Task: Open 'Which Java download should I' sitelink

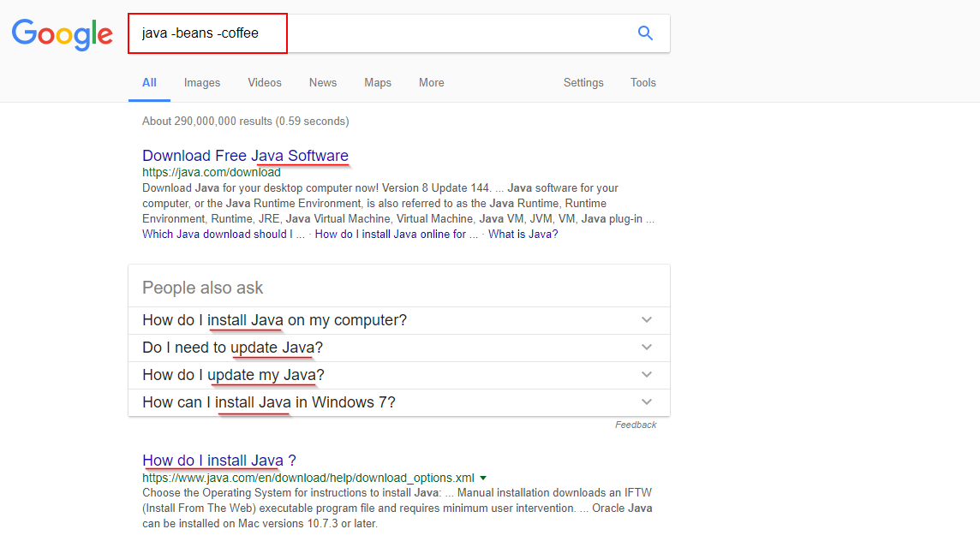Action: [223, 235]
